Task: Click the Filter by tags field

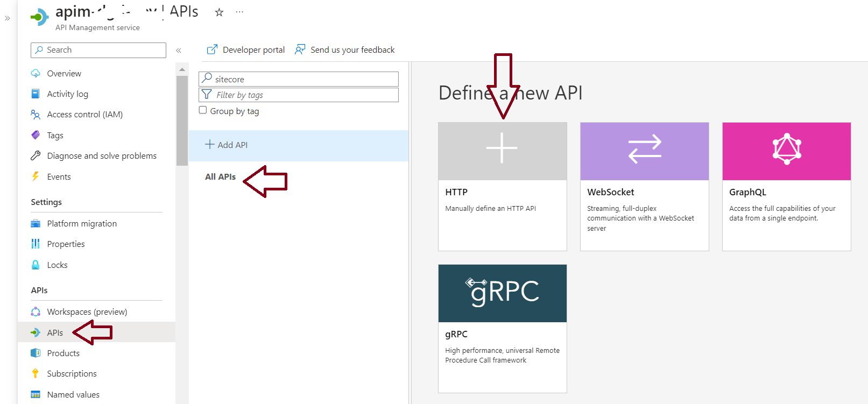Action: (x=299, y=95)
